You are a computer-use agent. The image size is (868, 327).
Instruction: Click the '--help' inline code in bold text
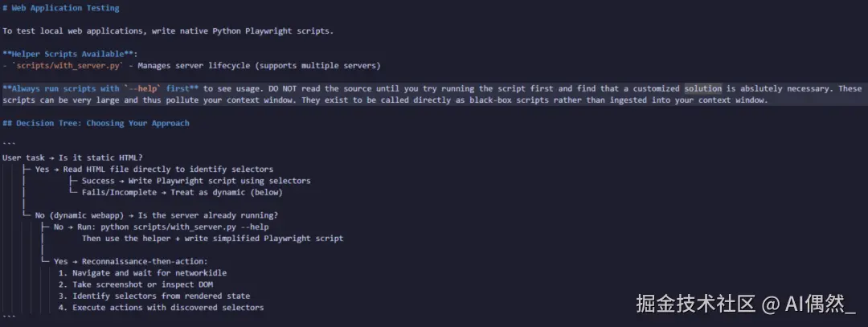142,88
